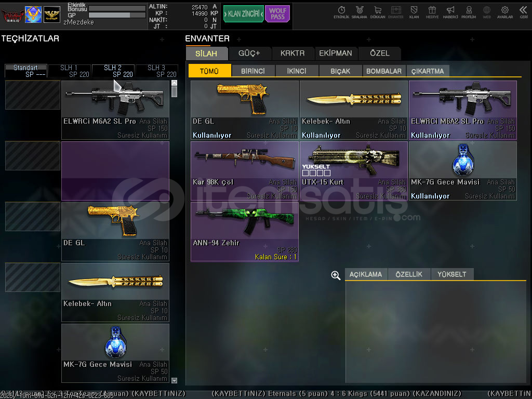Image resolution: width=532 pixels, height=399 pixels.
Task: Open the Etkinlik events icon
Action: 341,12
